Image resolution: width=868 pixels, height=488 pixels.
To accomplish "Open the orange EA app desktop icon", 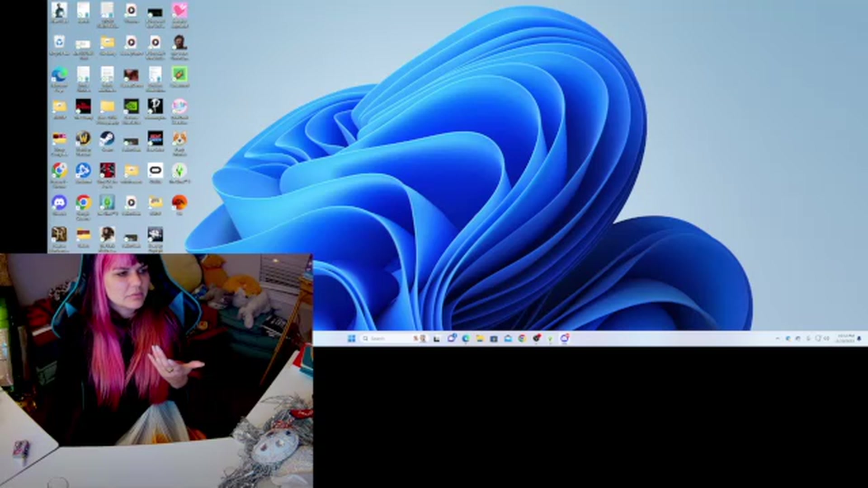I will coord(179,202).
